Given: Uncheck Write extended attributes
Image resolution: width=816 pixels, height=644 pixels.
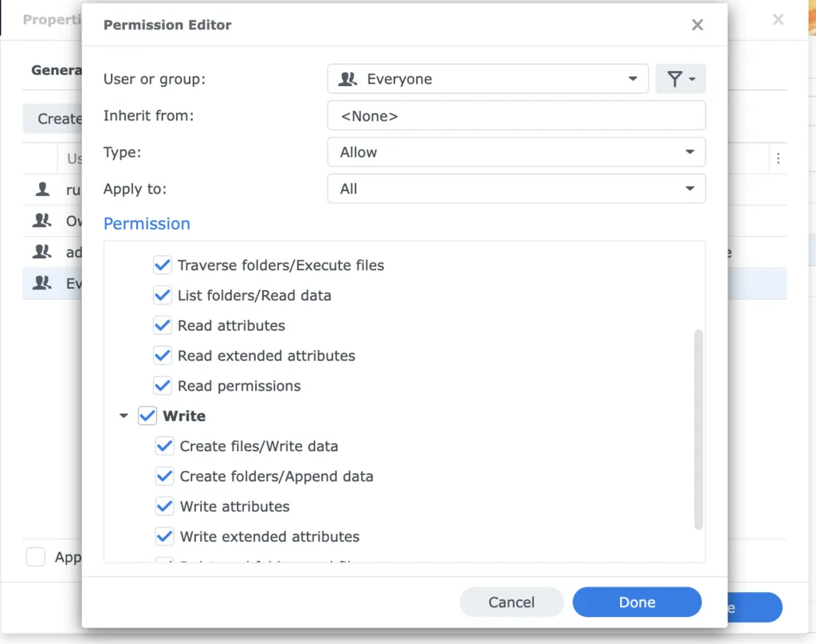Looking at the screenshot, I should [x=164, y=536].
